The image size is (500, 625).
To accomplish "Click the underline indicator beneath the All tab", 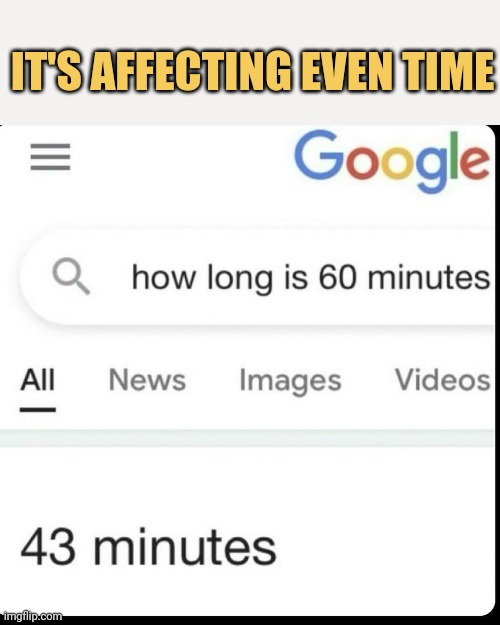I will tap(37, 410).
